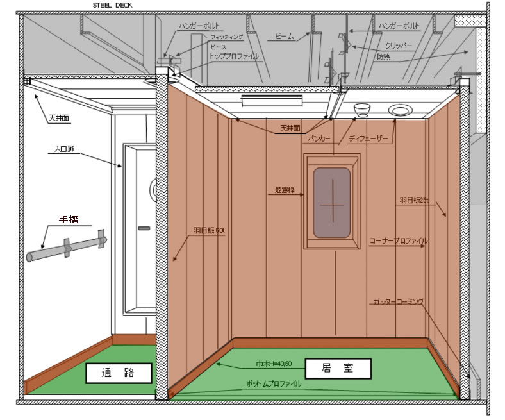This screenshot has width=505, height=420.
Task: Click the door handle on entrance door
Action: coord(144,228)
